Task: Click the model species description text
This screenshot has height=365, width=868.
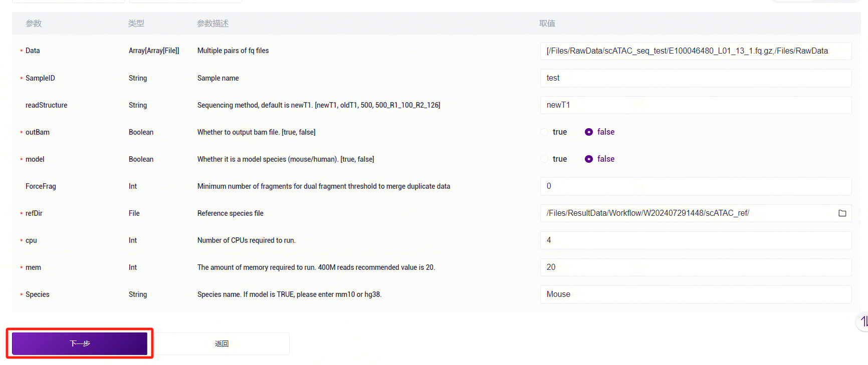Action: (x=286, y=159)
